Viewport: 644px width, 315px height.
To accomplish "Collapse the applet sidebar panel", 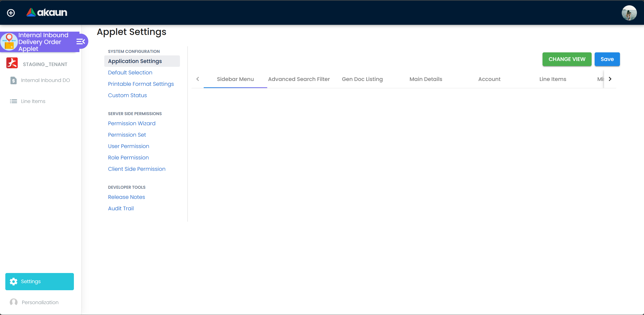I will (80, 41).
